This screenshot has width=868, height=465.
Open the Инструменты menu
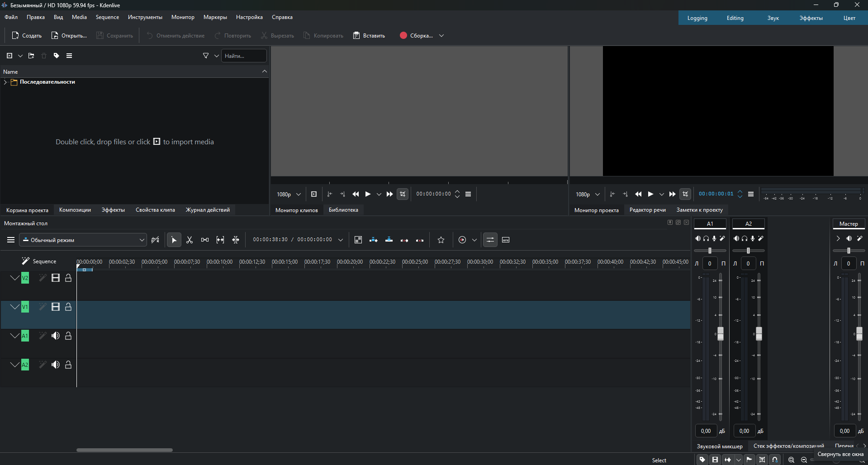tap(145, 17)
